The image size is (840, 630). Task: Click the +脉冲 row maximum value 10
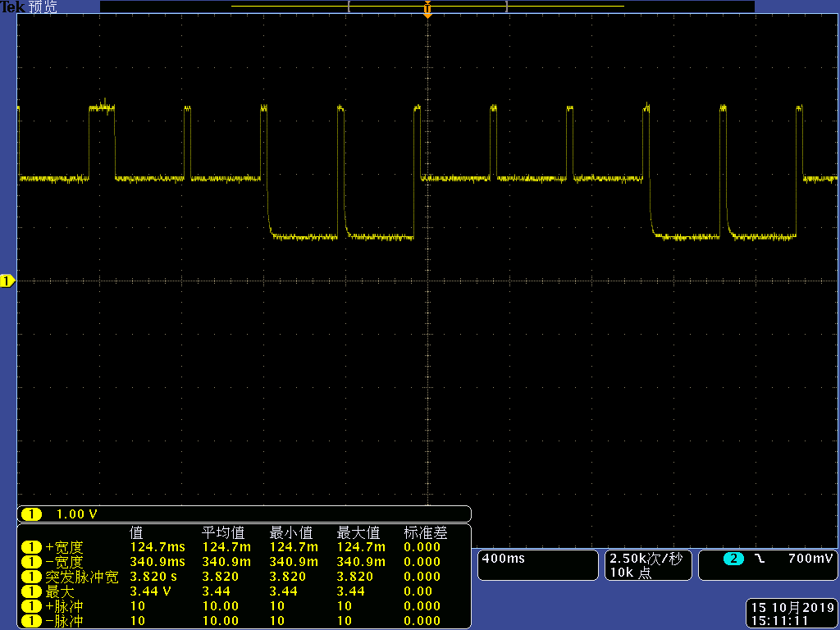345,606
